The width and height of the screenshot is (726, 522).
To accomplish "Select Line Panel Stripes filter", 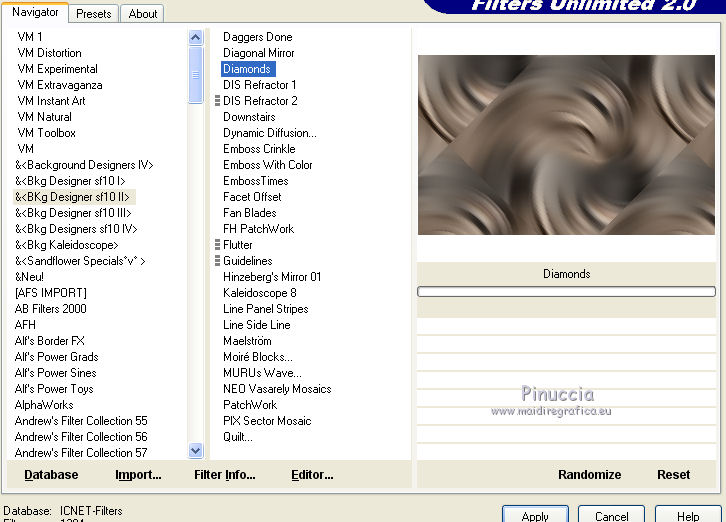I will pos(266,309).
